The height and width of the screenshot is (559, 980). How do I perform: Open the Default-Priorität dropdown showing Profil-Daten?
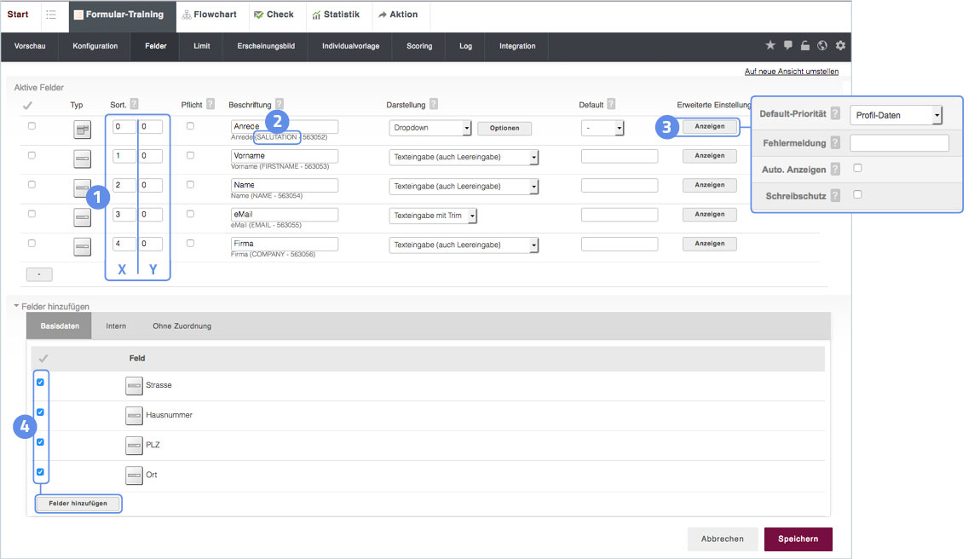click(x=896, y=115)
